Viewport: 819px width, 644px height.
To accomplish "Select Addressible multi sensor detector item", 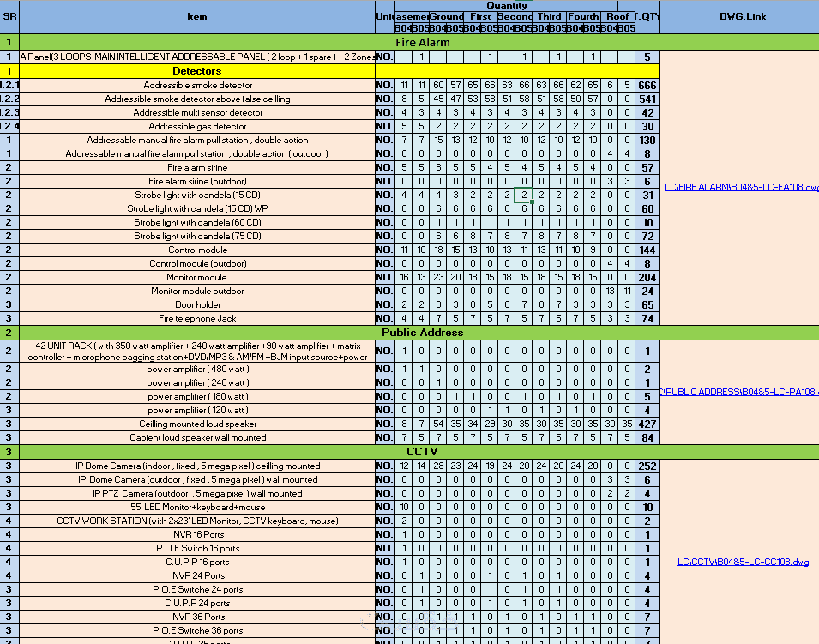I will click(197, 113).
